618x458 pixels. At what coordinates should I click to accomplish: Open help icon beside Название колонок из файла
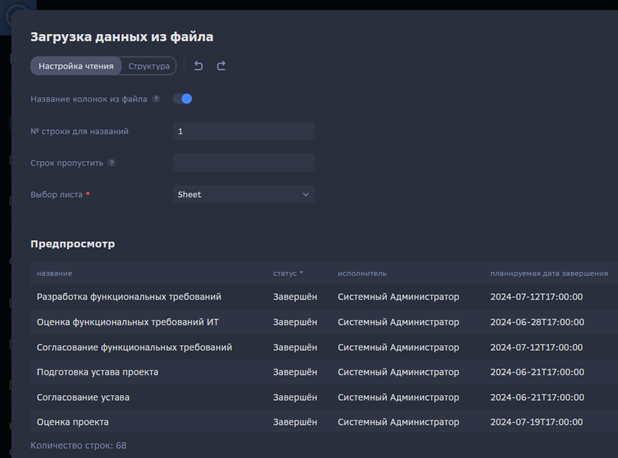[x=156, y=99]
